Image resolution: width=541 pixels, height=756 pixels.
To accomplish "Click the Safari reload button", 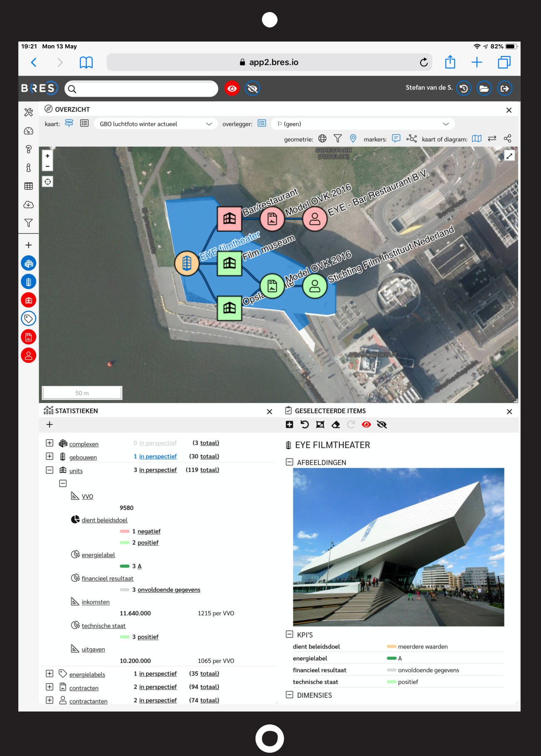I will (424, 62).
